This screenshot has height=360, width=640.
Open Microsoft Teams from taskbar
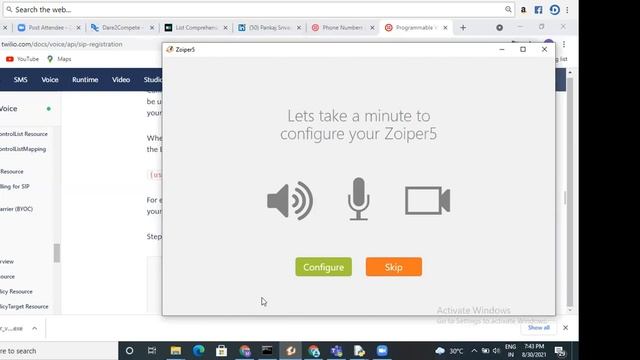pos(337,351)
